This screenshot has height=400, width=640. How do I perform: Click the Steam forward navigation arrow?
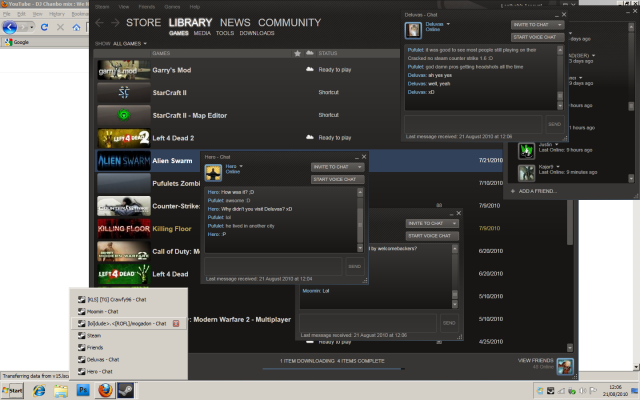117,22
